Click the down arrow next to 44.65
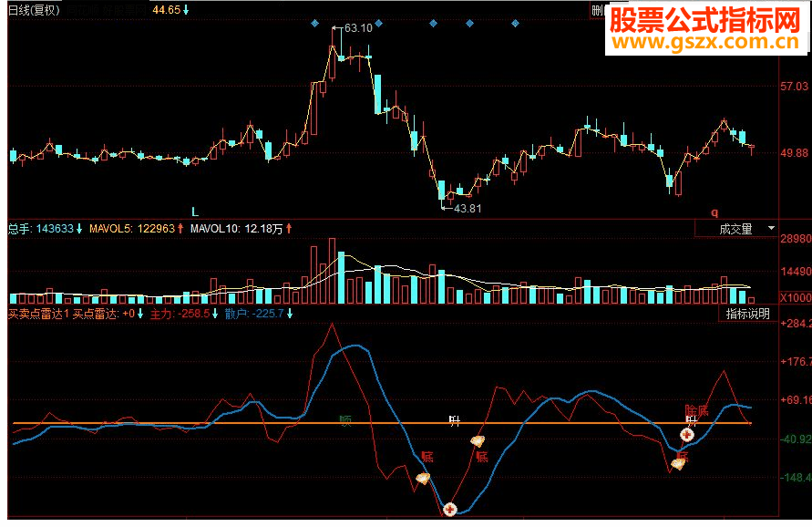The height and width of the screenshot is (527, 812). (186, 10)
